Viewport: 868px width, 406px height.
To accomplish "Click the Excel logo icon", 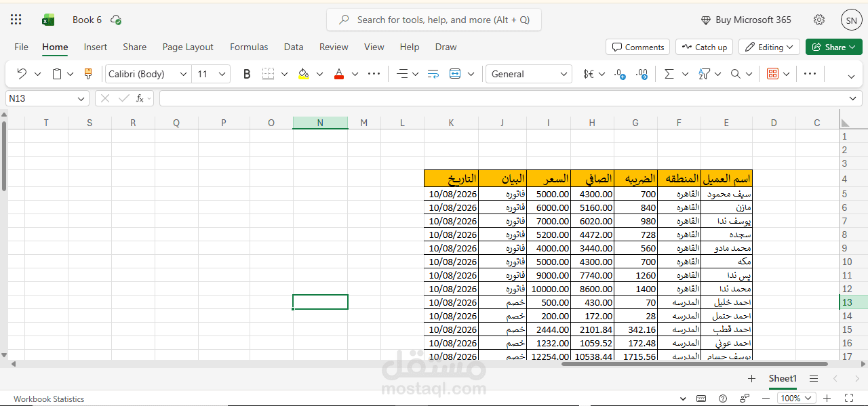I will (48, 20).
